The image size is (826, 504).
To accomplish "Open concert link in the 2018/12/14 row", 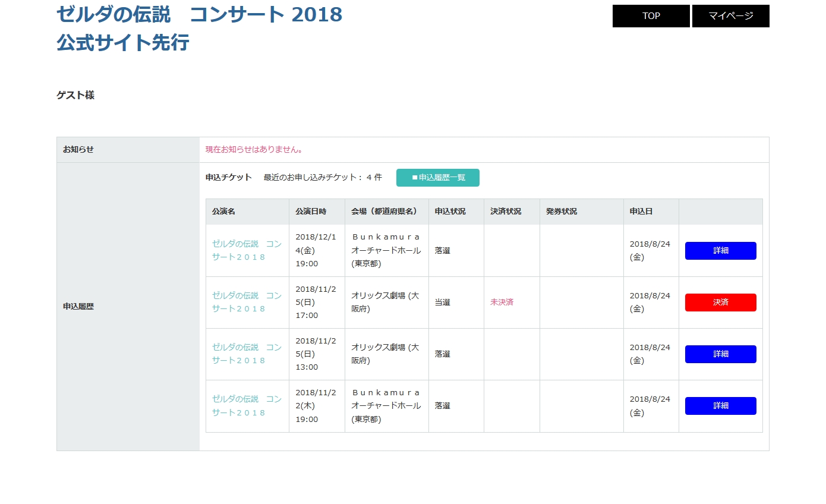I will point(247,250).
